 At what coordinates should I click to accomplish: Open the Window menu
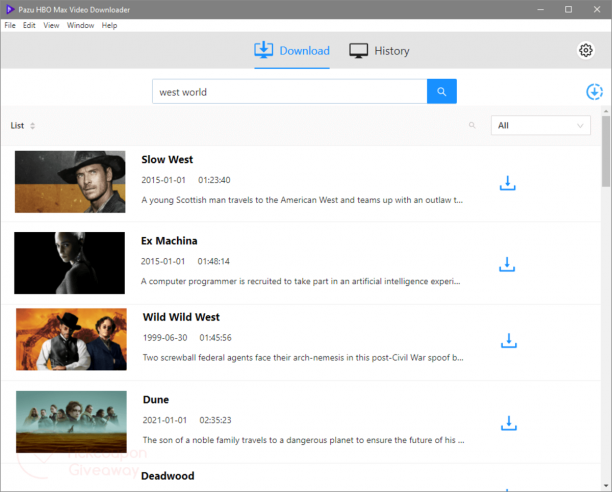(80, 25)
